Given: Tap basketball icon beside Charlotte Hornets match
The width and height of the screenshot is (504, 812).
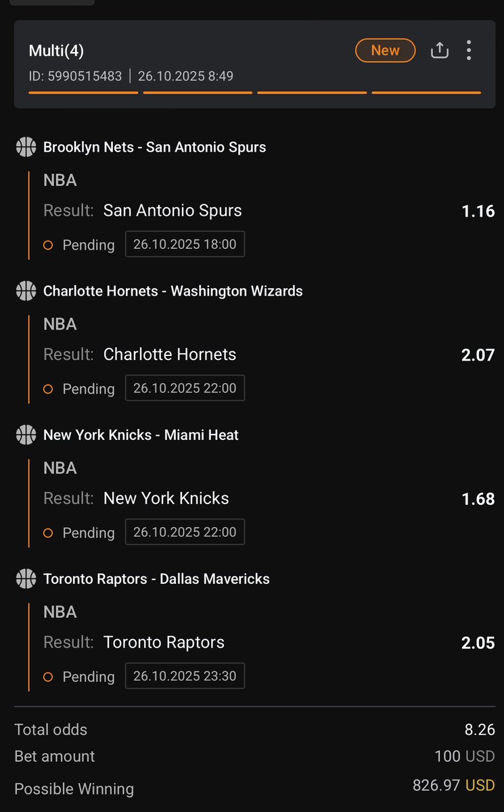Looking at the screenshot, I should click(x=26, y=291).
